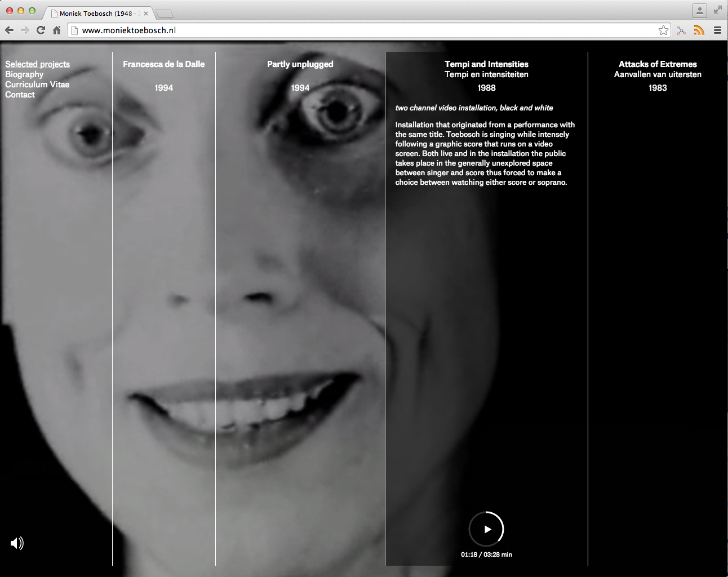Open the Biography page
The width and height of the screenshot is (728, 577).
[x=24, y=74]
